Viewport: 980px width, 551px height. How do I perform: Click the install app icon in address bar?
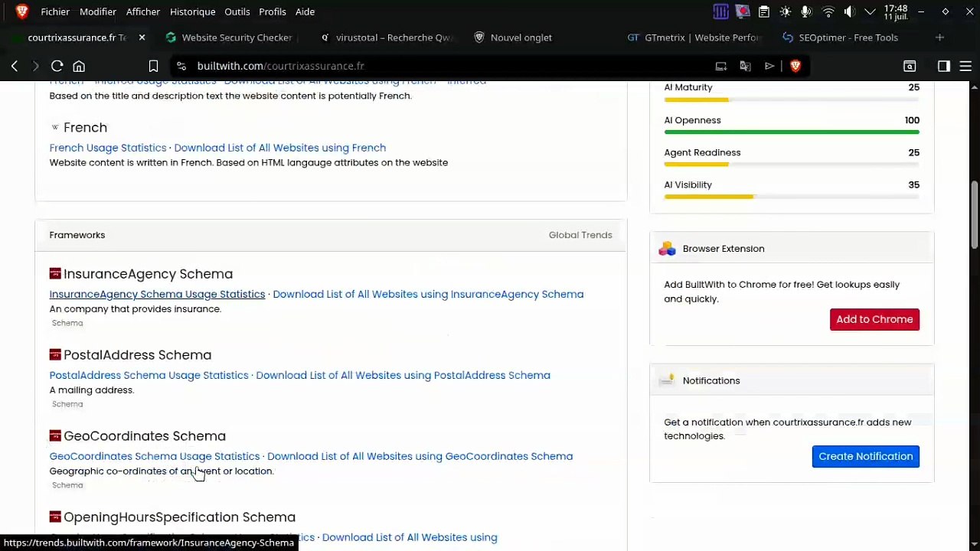point(720,67)
